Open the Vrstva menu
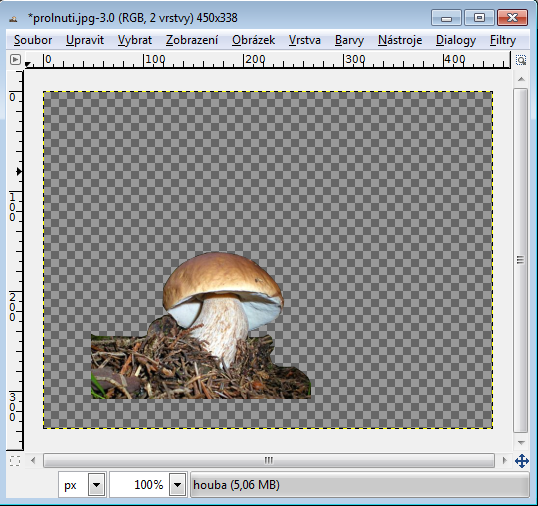The image size is (538, 506). pyautogui.click(x=305, y=40)
